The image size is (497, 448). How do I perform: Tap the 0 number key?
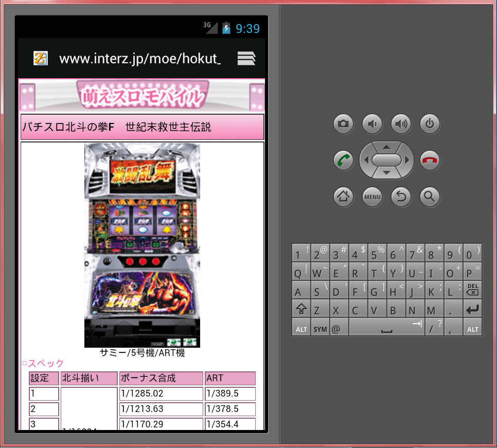pyautogui.click(x=473, y=253)
